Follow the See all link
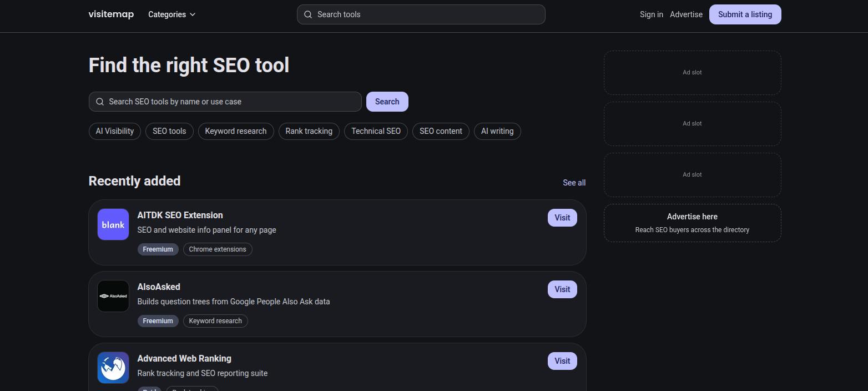Screen dimensions: 868x391 point(574,183)
